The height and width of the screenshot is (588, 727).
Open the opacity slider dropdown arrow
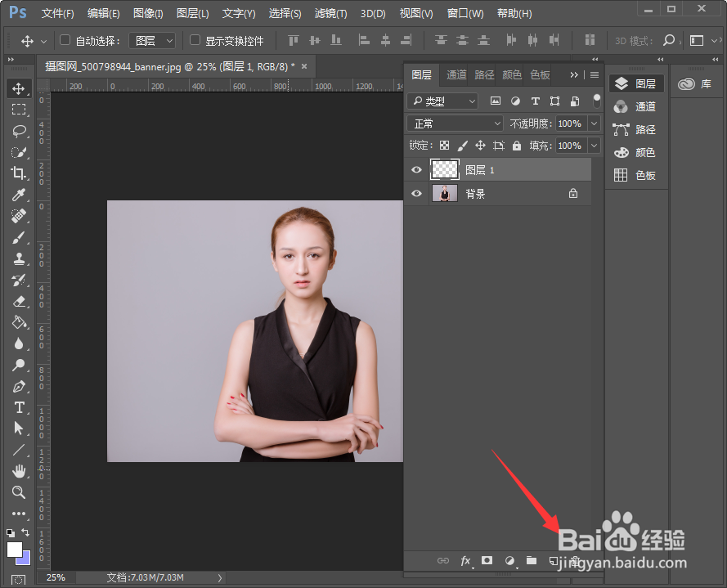click(x=594, y=123)
